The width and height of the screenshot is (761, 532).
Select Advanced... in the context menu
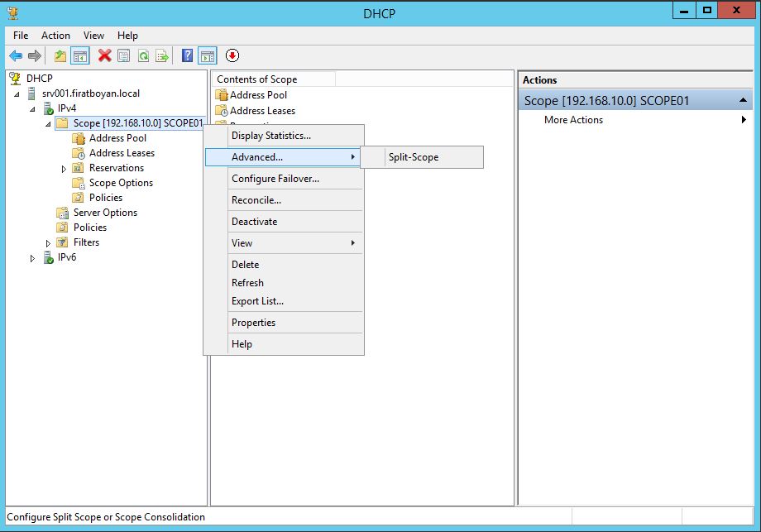coord(284,157)
